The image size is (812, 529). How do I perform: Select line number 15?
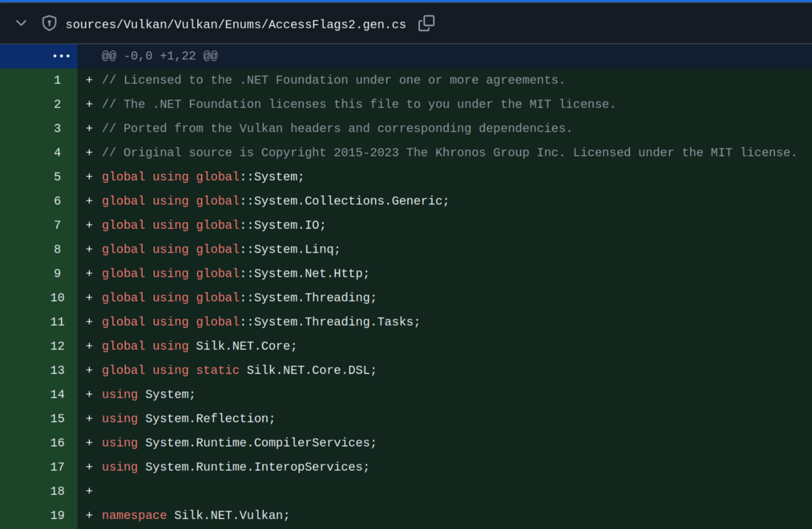click(x=57, y=418)
